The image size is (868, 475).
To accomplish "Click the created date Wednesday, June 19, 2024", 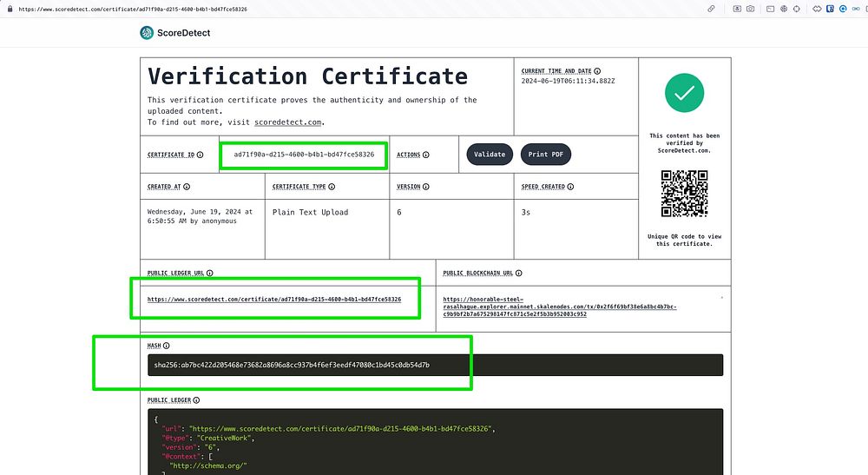I will (x=200, y=216).
